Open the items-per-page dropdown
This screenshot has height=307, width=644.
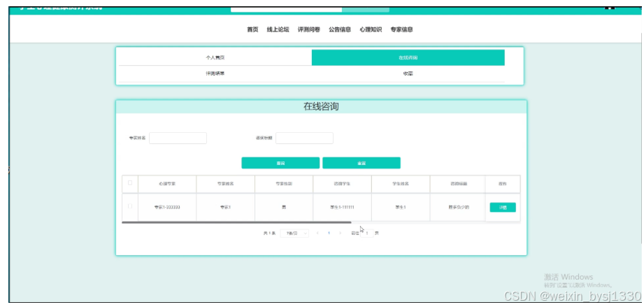click(294, 234)
